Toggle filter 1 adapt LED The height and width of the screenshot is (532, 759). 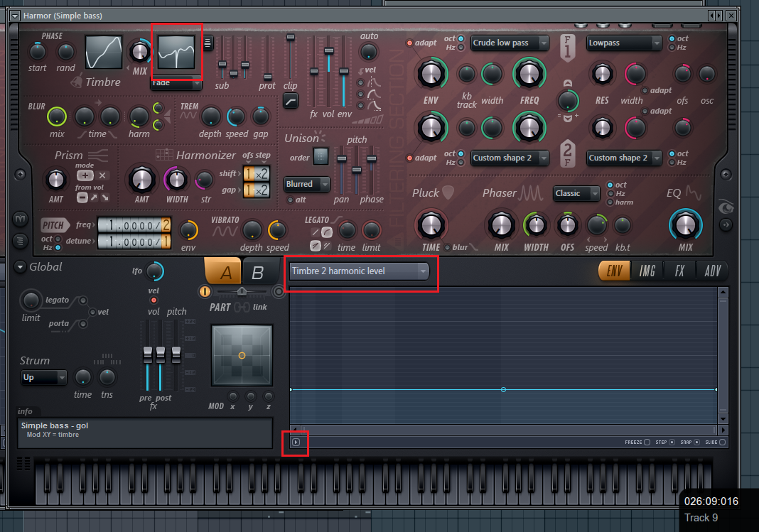click(x=409, y=43)
